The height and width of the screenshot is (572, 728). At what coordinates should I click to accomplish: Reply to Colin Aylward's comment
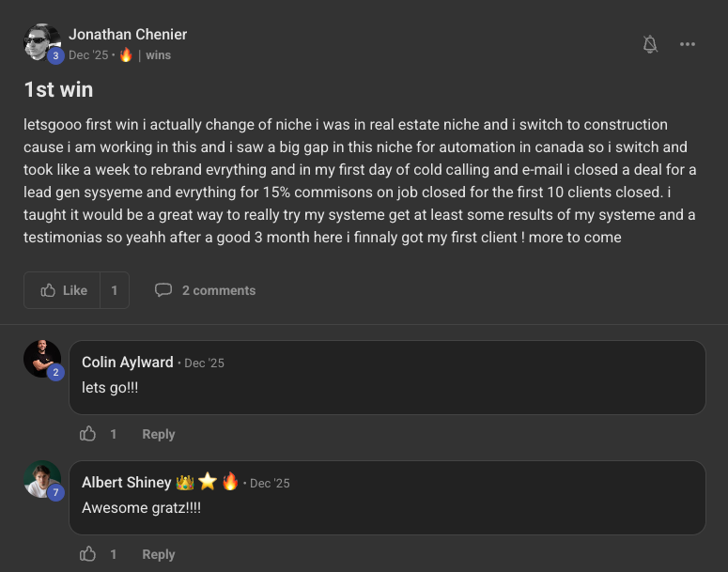pos(159,434)
